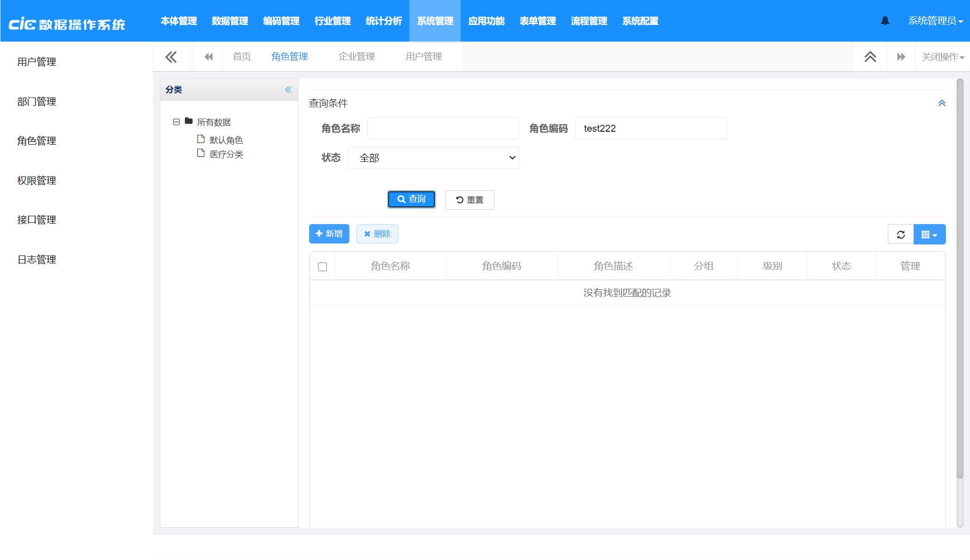Screen dimensions: 970x560
Task: Switch to the 企业管理 tab
Action: [356, 56]
